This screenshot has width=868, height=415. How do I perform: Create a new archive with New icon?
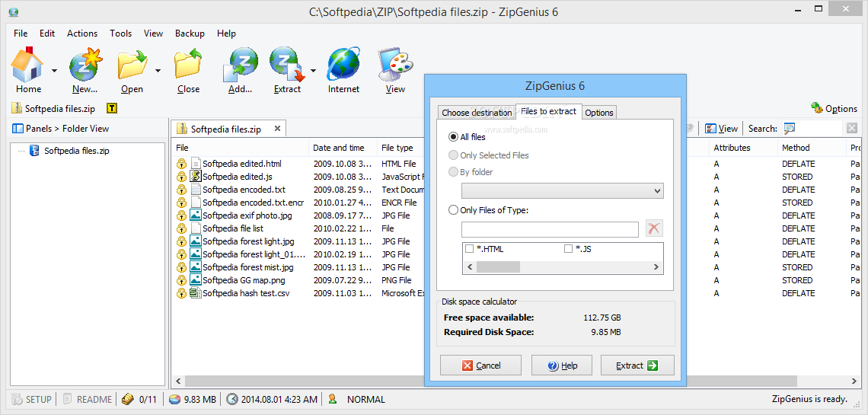(86, 65)
